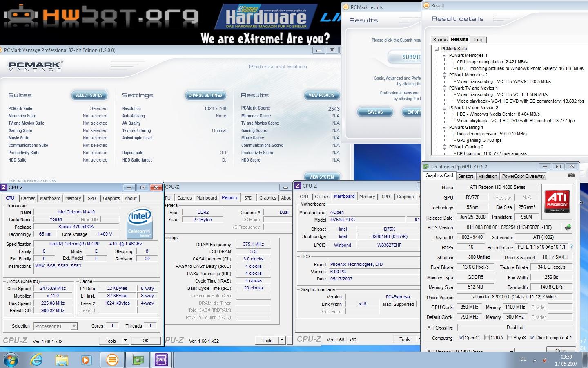The height and width of the screenshot is (368, 588).
Task: Open Tools dropdown arrow in CPU-Z Memory window
Action: tap(281, 340)
